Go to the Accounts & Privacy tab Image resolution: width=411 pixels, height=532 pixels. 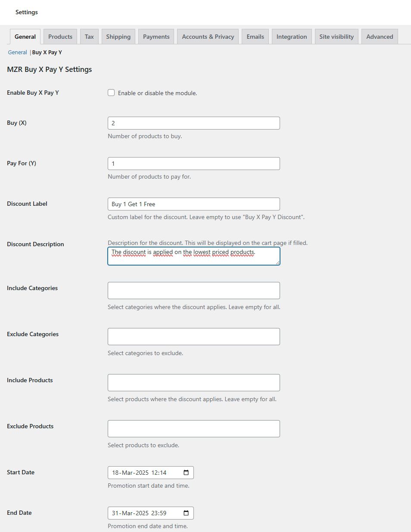(x=208, y=37)
